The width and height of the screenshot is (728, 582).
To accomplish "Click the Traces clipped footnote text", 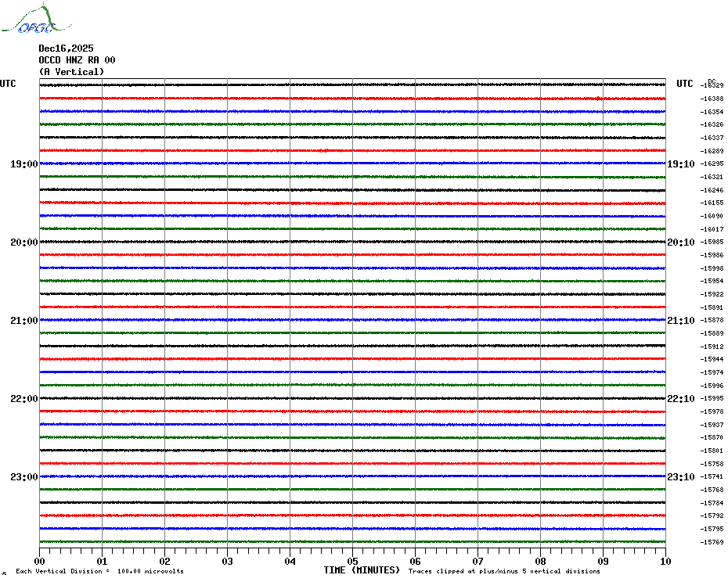I will (x=504, y=572).
